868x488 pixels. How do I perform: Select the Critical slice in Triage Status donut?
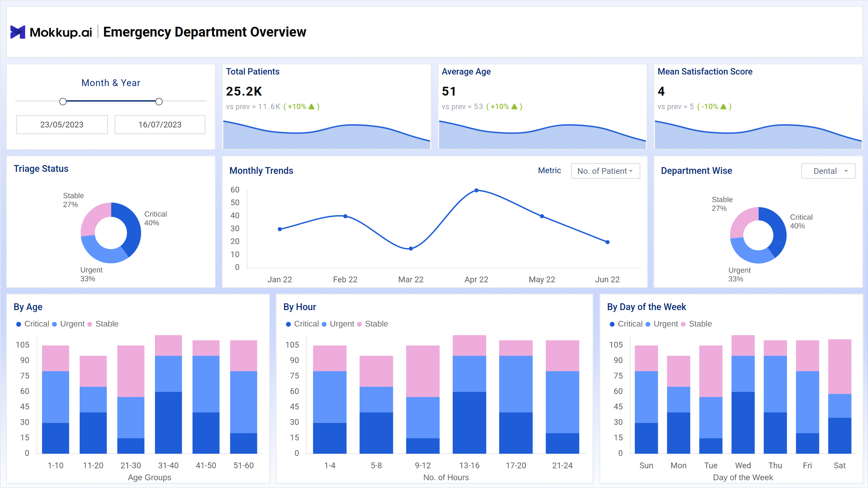coord(133,226)
